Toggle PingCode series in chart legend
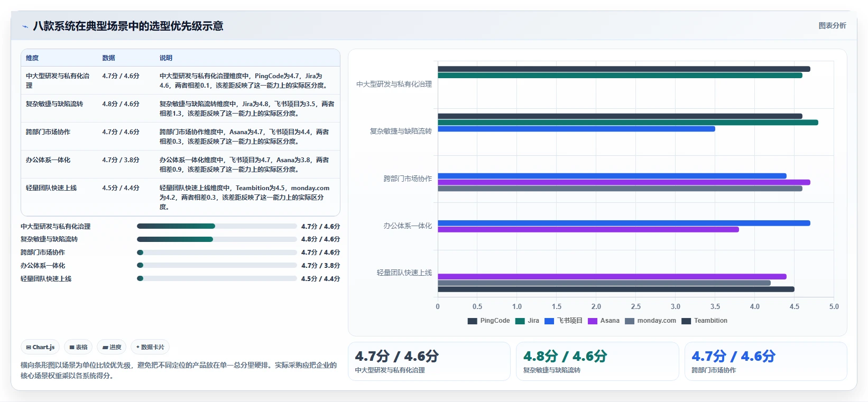The height and width of the screenshot is (402, 868). pyautogui.click(x=488, y=321)
